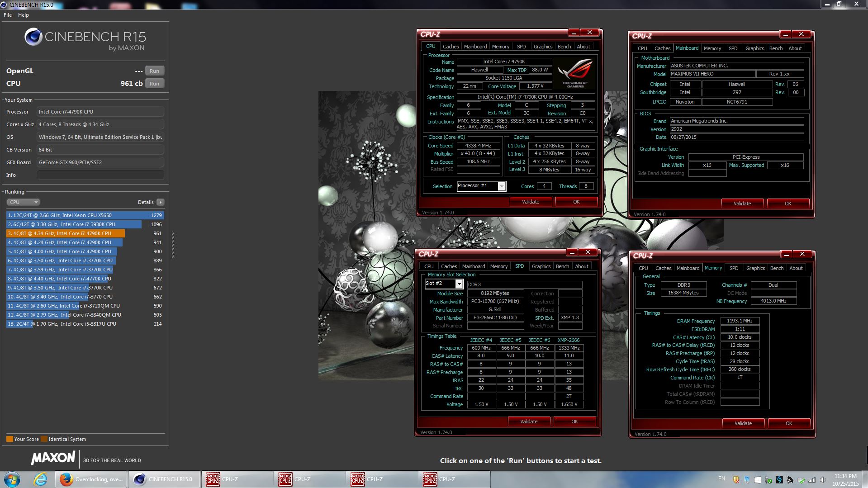Click the Republic of Gamers logo
868x488 pixels.
tap(575, 74)
